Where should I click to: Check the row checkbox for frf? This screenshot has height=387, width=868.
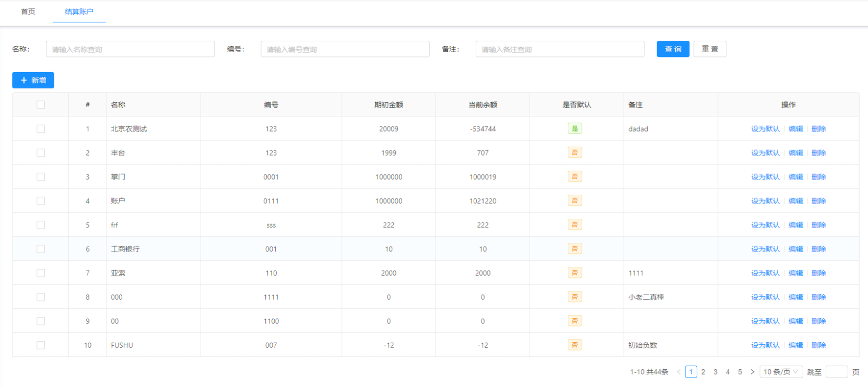click(41, 225)
